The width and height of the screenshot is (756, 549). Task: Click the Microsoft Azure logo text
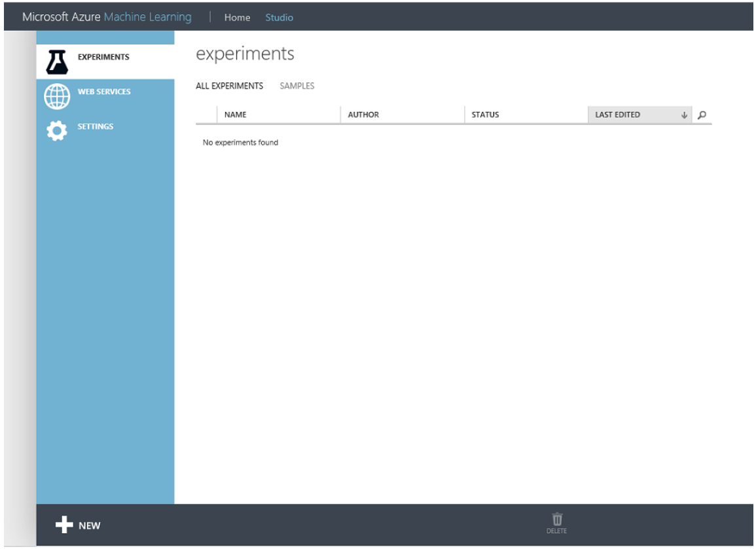pos(60,16)
